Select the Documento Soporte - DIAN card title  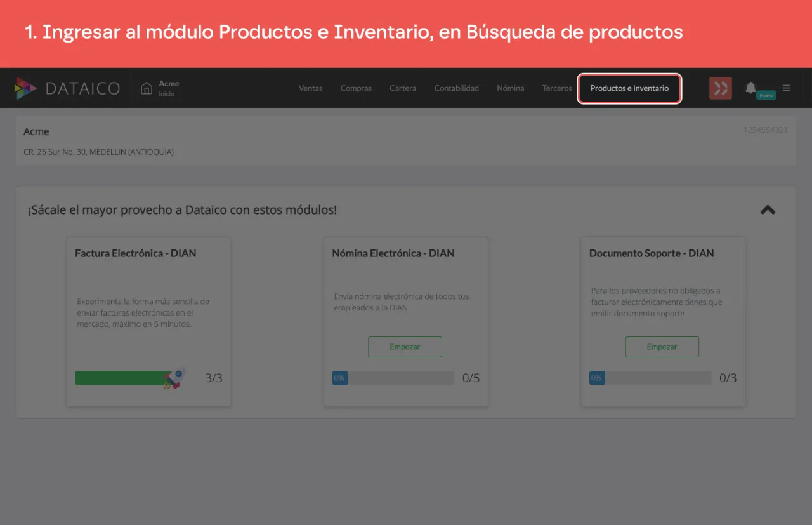652,253
